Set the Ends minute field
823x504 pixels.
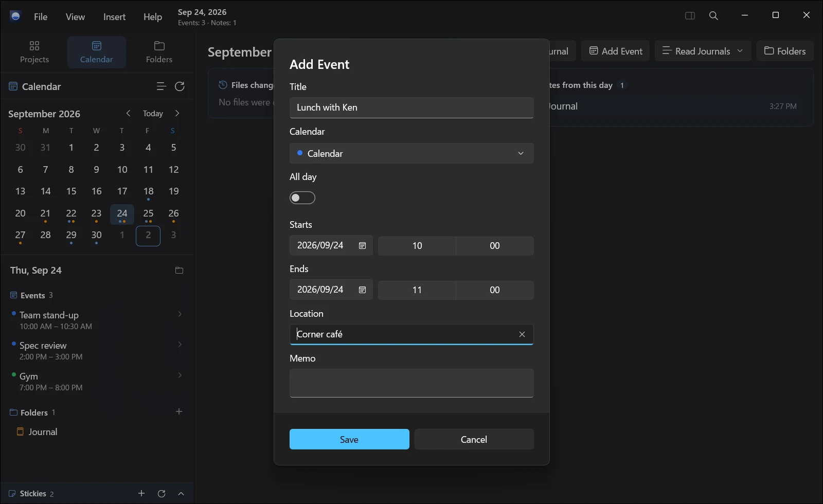495,290
